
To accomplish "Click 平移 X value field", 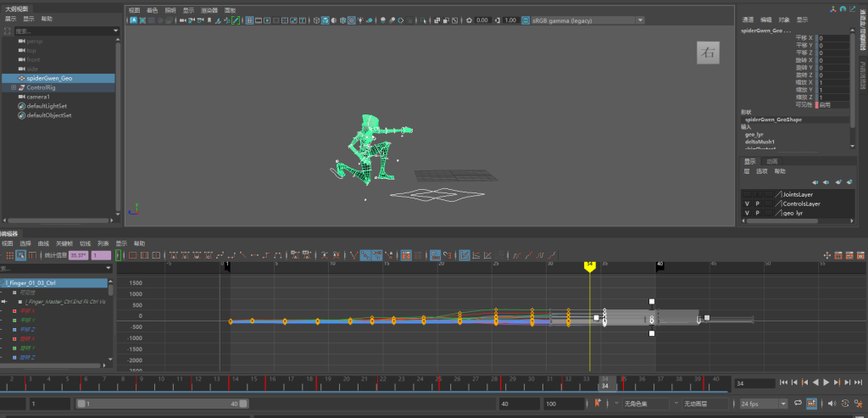I will pos(833,38).
